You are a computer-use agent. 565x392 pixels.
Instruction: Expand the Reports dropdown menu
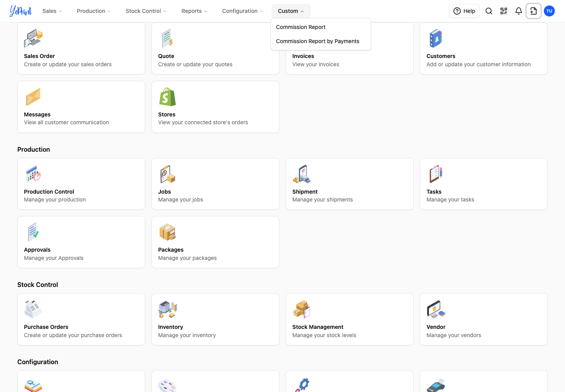[194, 11]
